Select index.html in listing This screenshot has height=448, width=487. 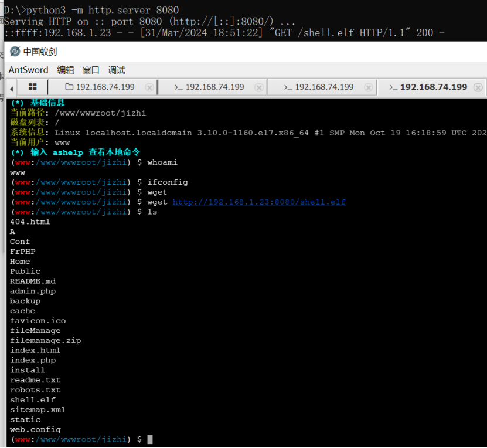[35, 351]
